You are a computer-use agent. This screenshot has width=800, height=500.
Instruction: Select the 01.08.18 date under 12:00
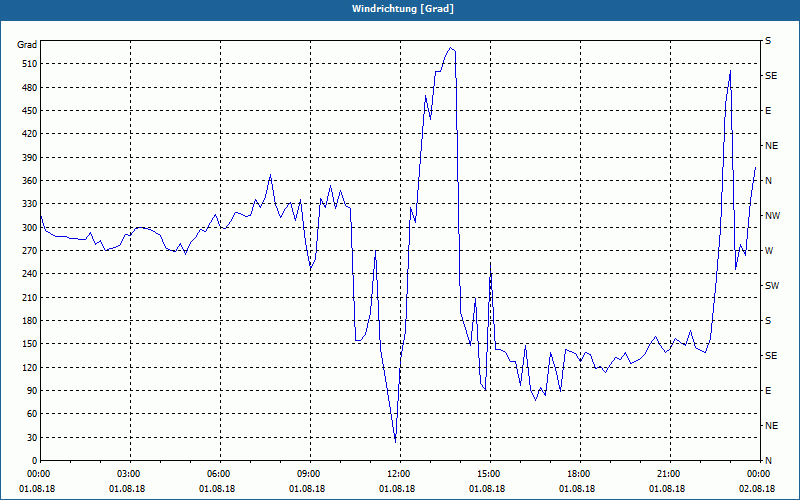pos(397,489)
